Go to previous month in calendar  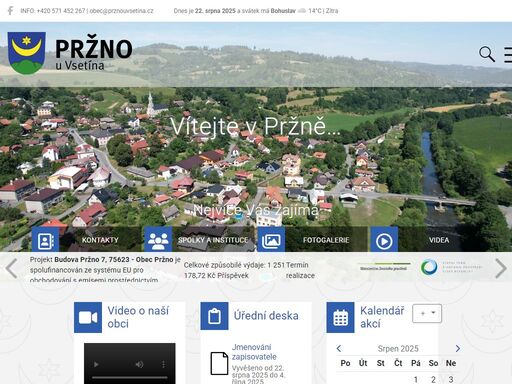[x=339, y=349]
